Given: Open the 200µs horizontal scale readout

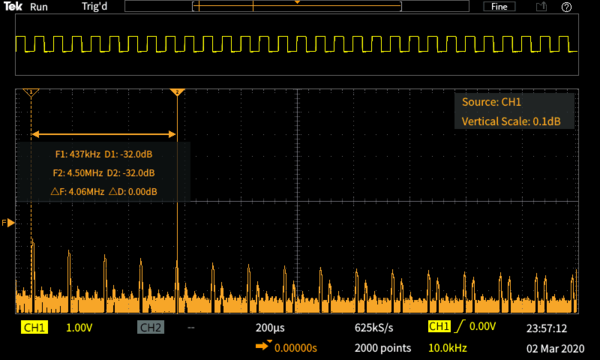Looking at the screenshot, I should (270, 328).
